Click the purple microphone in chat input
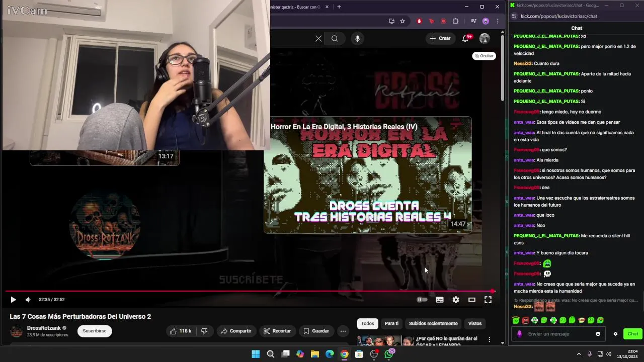The image size is (644, 362). pos(519,334)
